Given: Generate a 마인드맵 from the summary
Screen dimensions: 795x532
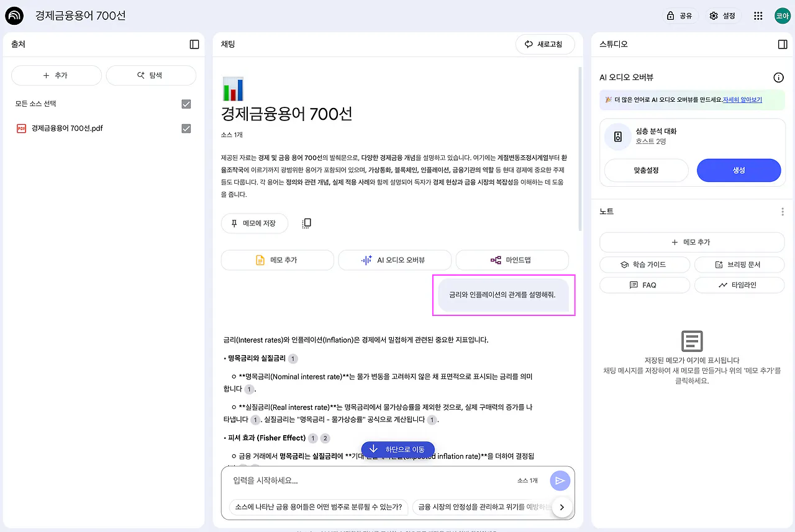Looking at the screenshot, I should (512, 260).
